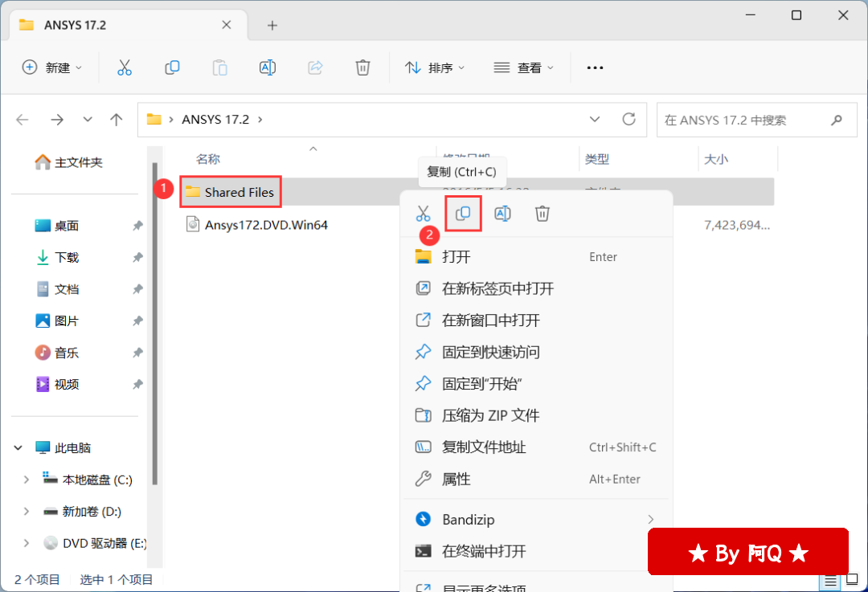Open the toolbar more options ellipsis
Image resolution: width=868 pixels, height=592 pixels.
[595, 67]
